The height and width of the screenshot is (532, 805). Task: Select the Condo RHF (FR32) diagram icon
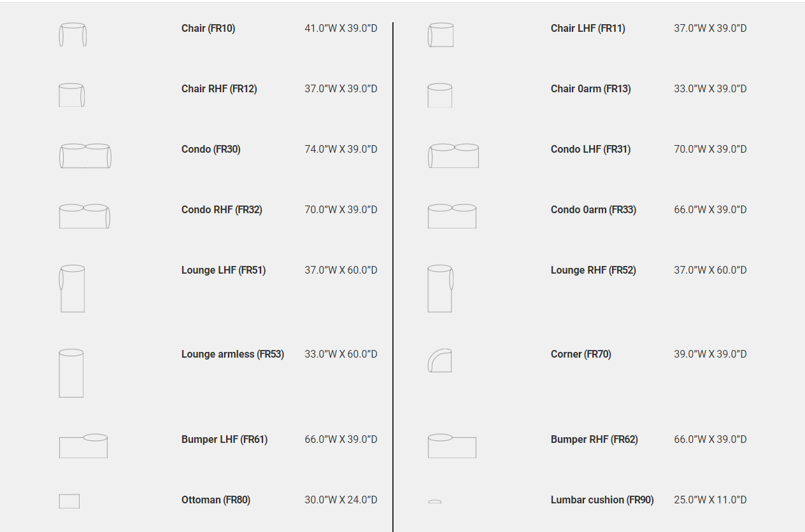coord(85,216)
